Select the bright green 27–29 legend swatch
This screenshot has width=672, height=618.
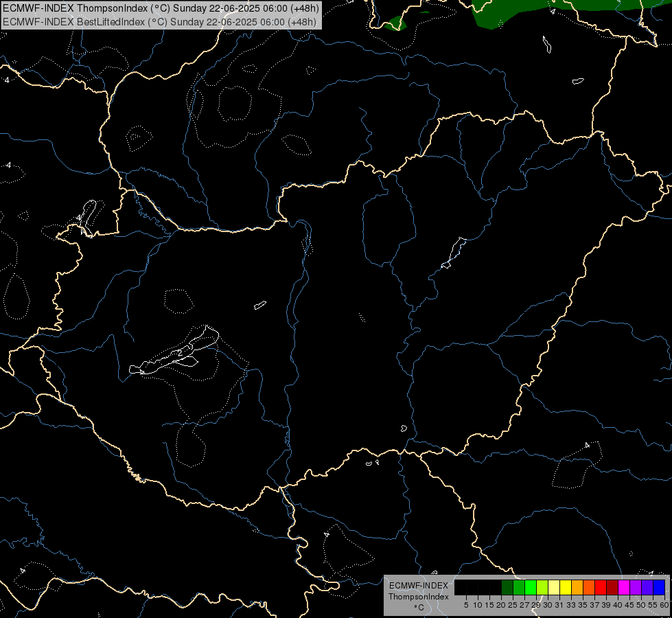click(531, 588)
